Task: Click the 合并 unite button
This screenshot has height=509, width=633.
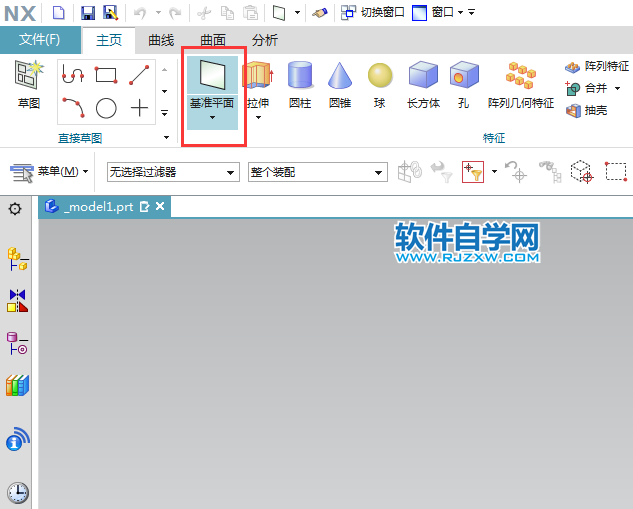Action: pyautogui.click(x=587, y=88)
